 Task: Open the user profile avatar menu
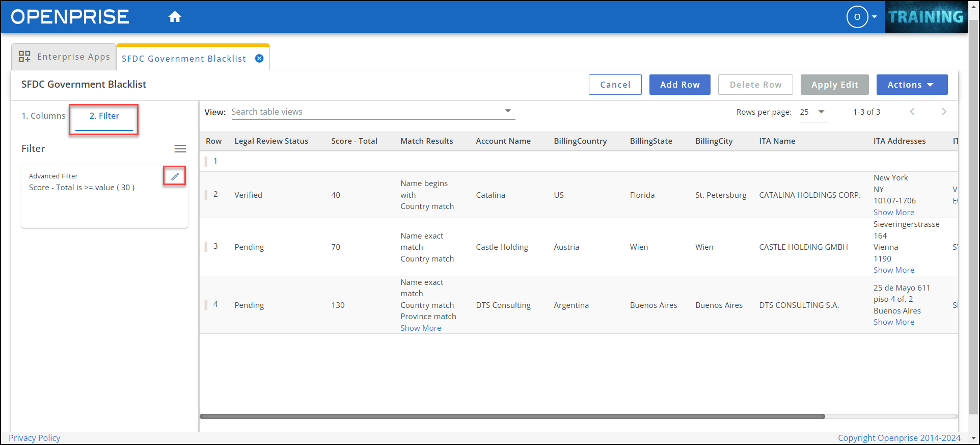coord(857,17)
